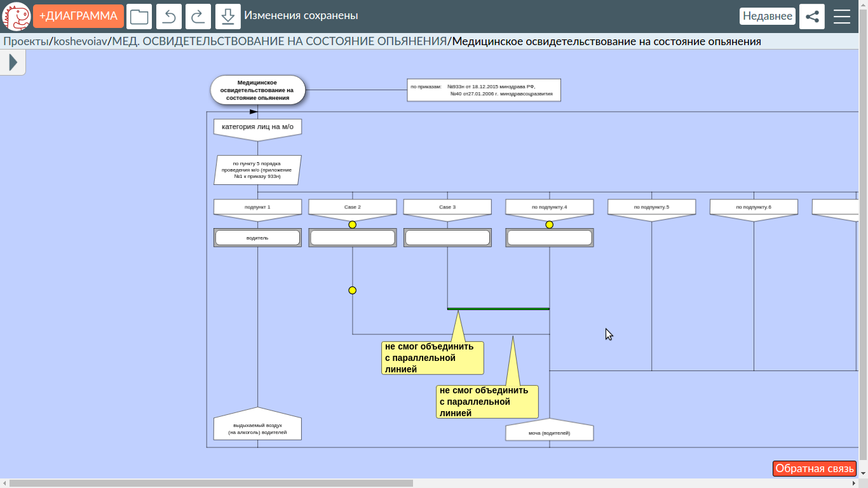Click the horizontal scrollbar thumb
The image size is (868, 488).
210,484
